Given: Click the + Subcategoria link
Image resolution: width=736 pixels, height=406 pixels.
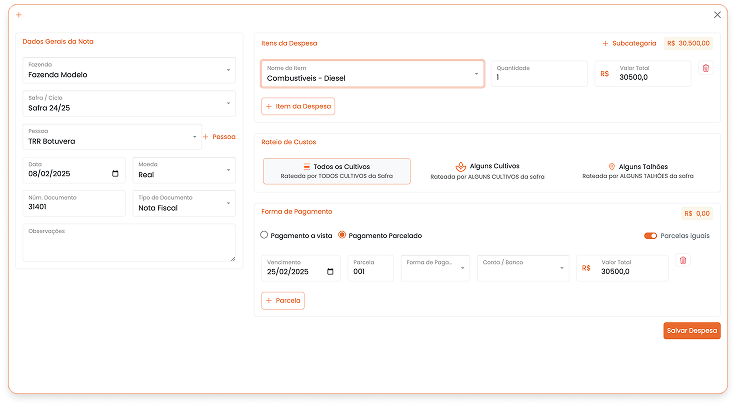Looking at the screenshot, I should coord(629,44).
